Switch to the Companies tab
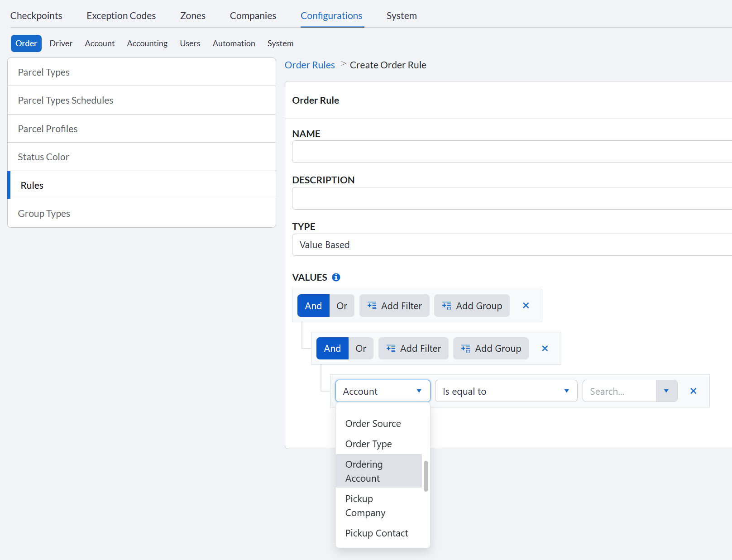The height and width of the screenshot is (560, 732). tap(253, 15)
